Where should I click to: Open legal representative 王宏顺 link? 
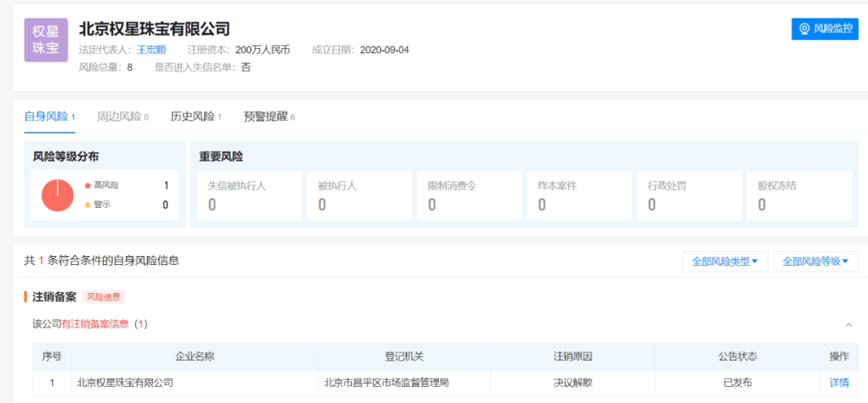(151, 50)
